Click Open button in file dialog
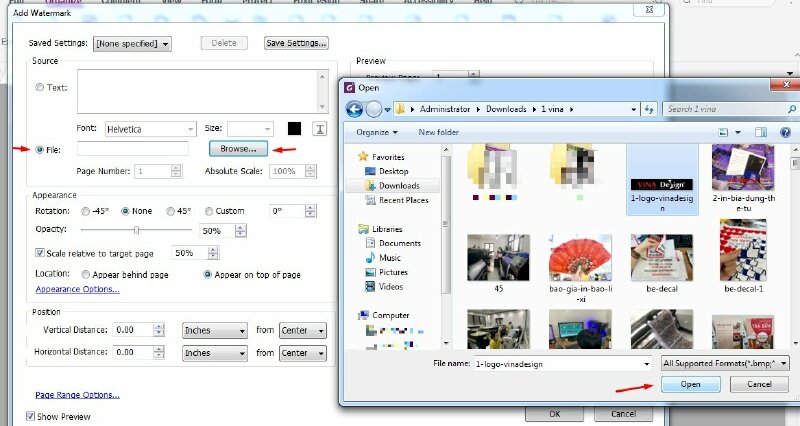The height and width of the screenshot is (426, 800). [x=690, y=384]
